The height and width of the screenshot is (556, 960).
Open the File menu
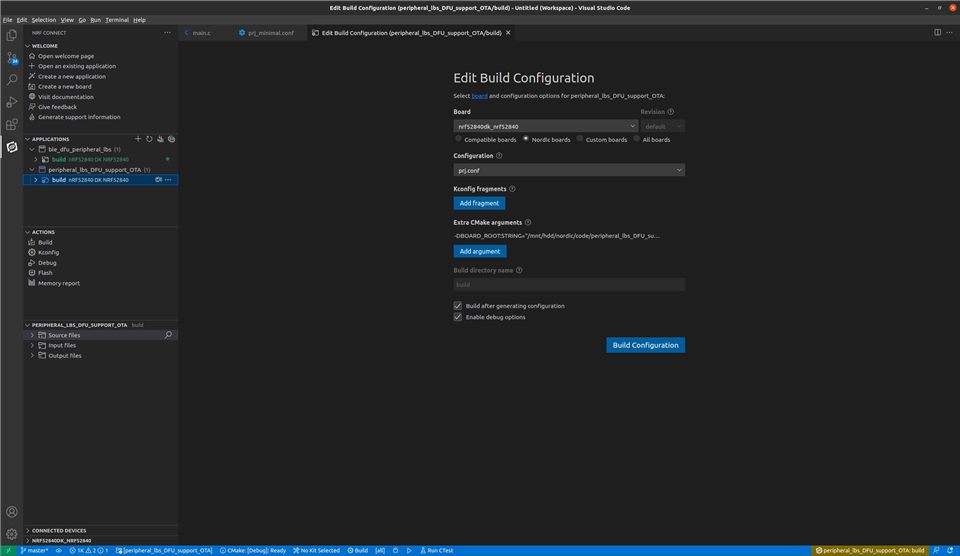coord(7,20)
